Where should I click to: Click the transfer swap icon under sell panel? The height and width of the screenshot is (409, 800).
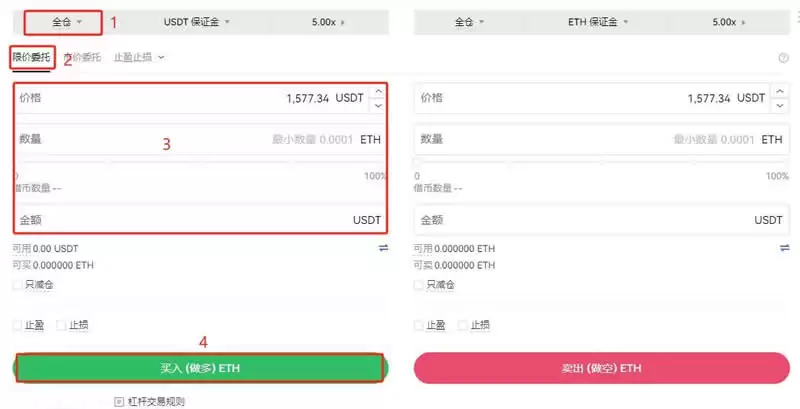[x=783, y=247]
